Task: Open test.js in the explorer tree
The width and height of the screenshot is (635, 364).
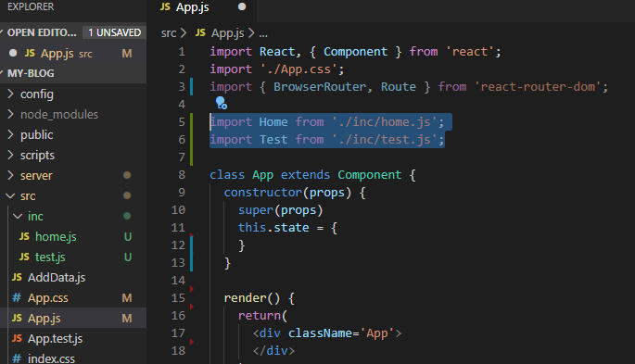Action: point(50,257)
